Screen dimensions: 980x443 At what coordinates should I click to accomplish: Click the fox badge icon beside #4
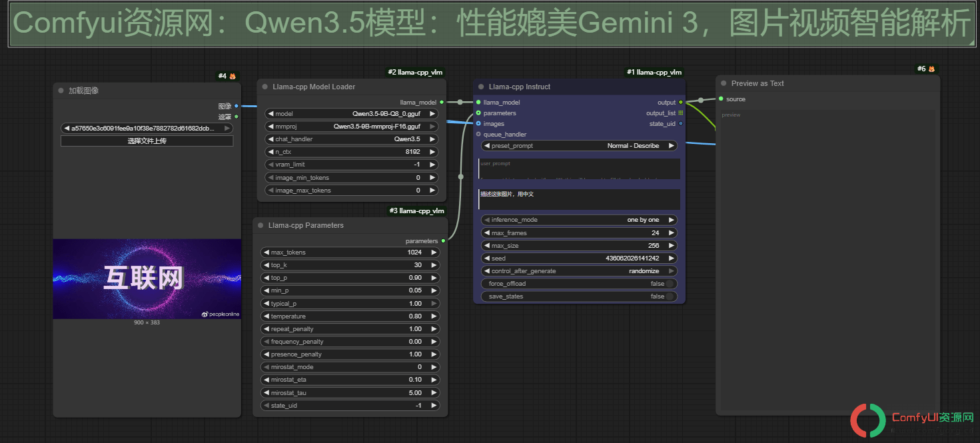click(233, 76)
